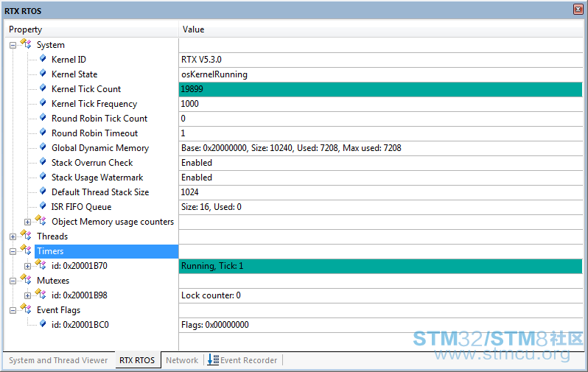Expand mutex id 0x20001B98 node

(27, 295)
